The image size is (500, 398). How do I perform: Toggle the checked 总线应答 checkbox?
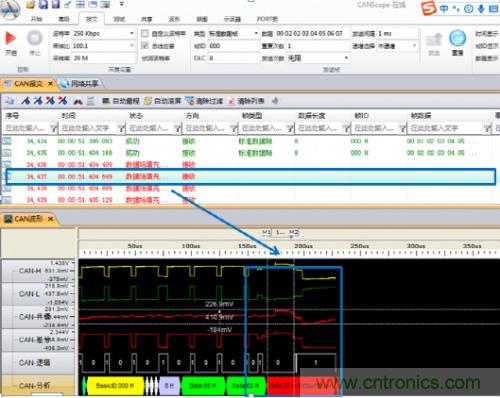click(x=145, y=46)
